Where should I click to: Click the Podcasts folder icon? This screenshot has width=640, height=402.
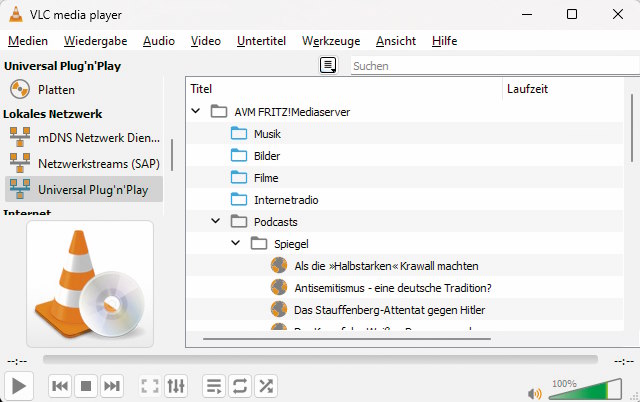239,221
